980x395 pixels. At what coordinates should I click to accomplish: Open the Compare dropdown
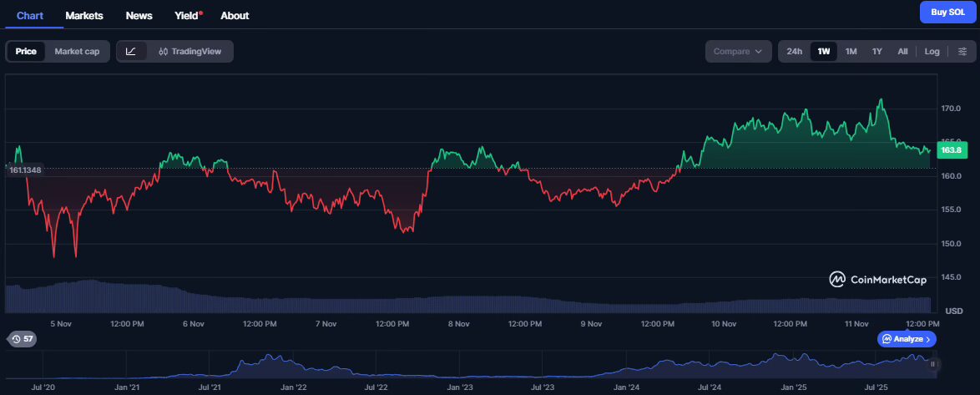click(x=737, y=52)
